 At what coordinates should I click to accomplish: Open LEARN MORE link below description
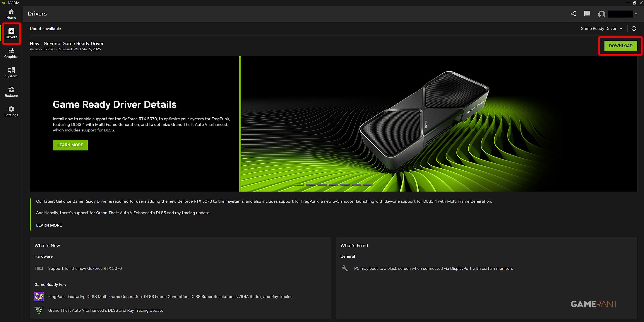(x=49, y=225)
